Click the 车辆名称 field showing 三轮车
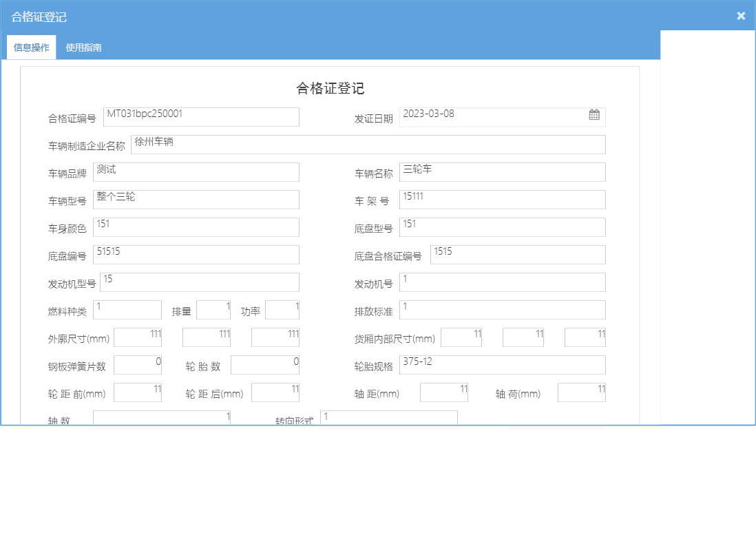 coord(503,171)
